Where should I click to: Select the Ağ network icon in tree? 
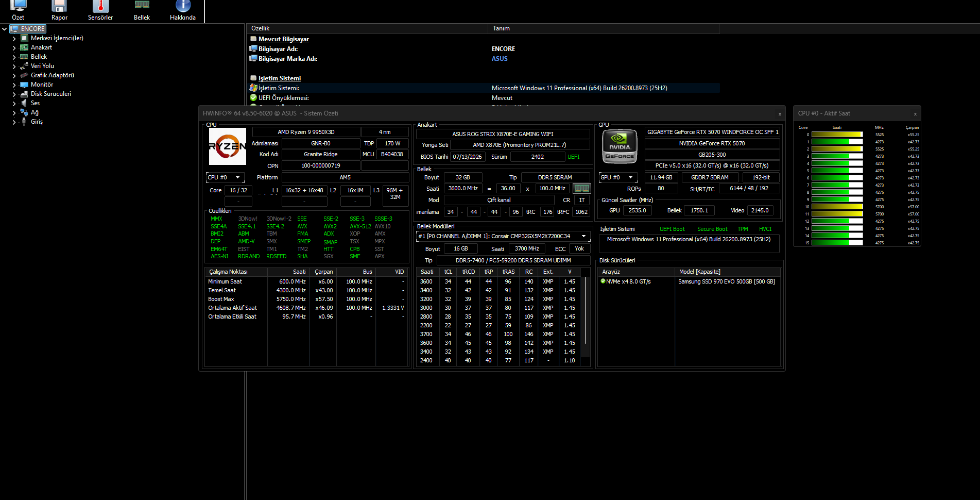[24, 112]
